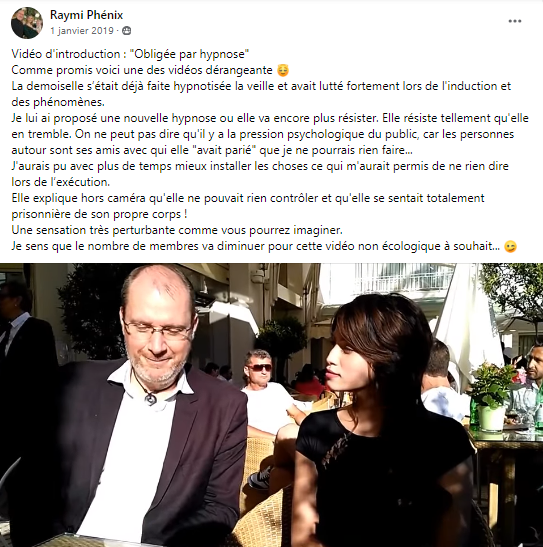Click the "1 janvier 2019" post timestamp
Screen dimensions: 543x547
82,31
